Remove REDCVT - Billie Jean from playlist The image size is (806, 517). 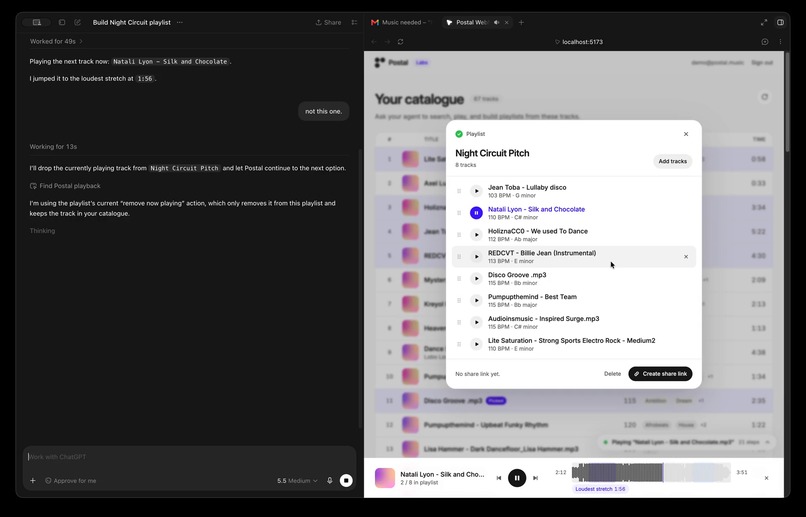coord(686,256)
